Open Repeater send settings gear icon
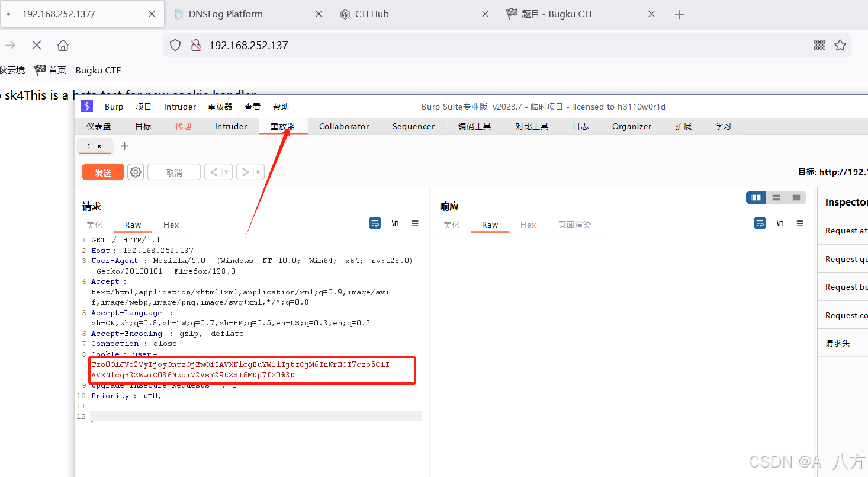 click(136, 172)
